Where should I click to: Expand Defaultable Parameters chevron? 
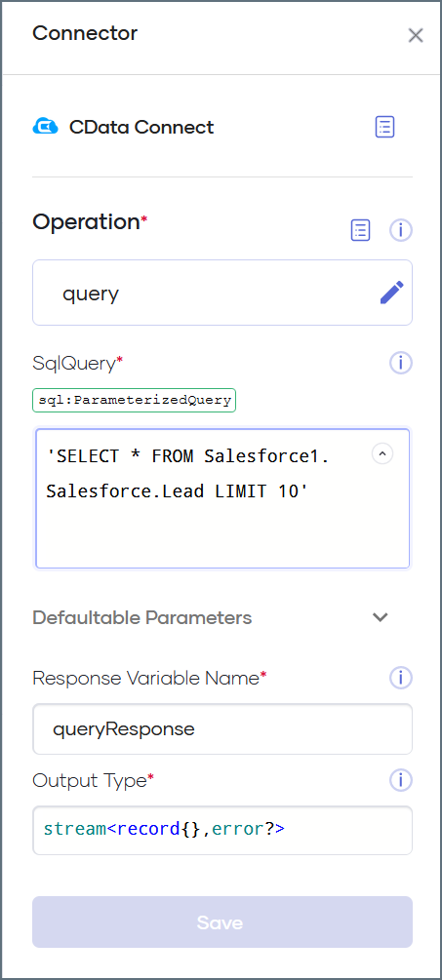[x=381, y=617]
